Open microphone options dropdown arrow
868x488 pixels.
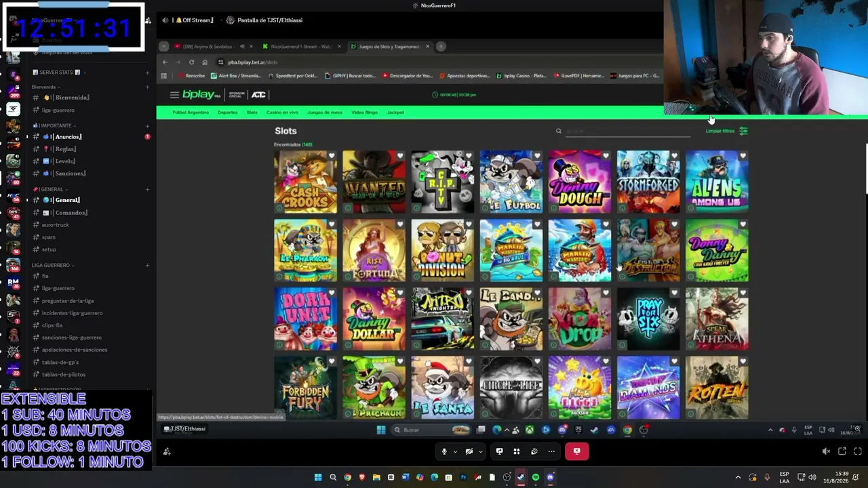(455, 451)
